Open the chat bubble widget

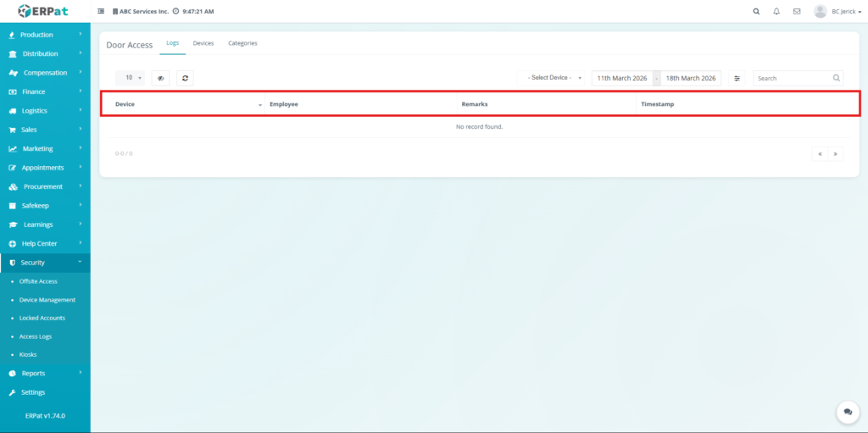(x=848, y=412)
